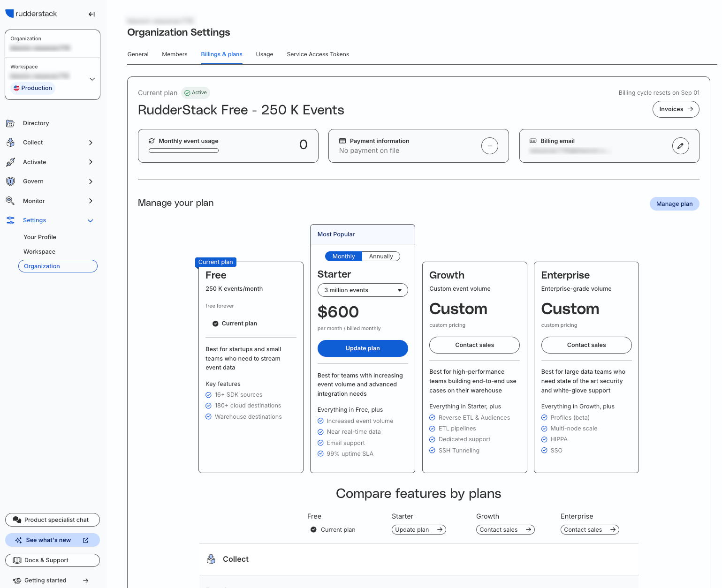This screenshot has height=588, width=722.
Task: Click the Monitor magnifier icon
Action: pos(10,201)
